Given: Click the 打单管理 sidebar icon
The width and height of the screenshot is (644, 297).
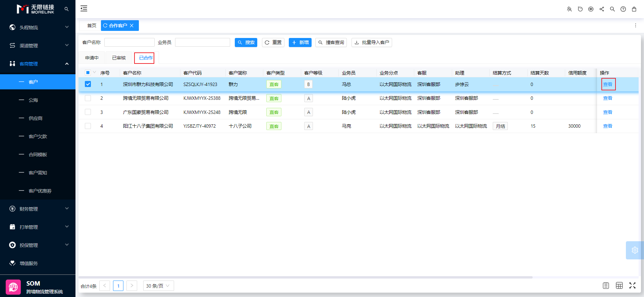Looking at the screenshot, I should tap(12, 227).
